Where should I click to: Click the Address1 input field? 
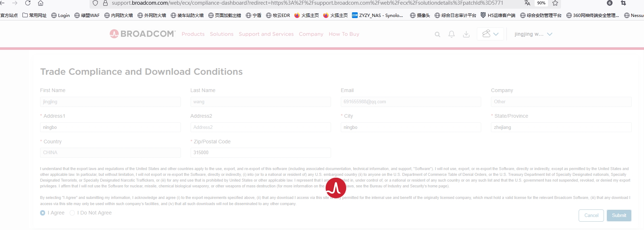110,127
